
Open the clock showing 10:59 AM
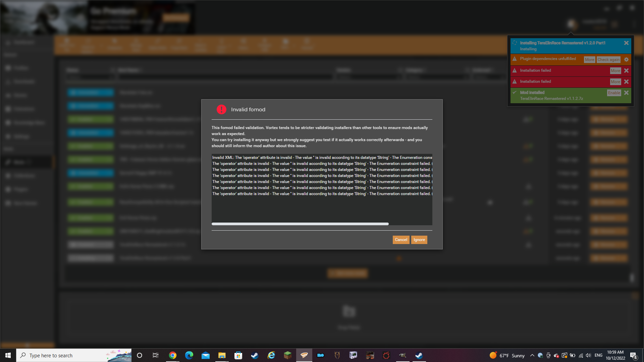(615, 355)
